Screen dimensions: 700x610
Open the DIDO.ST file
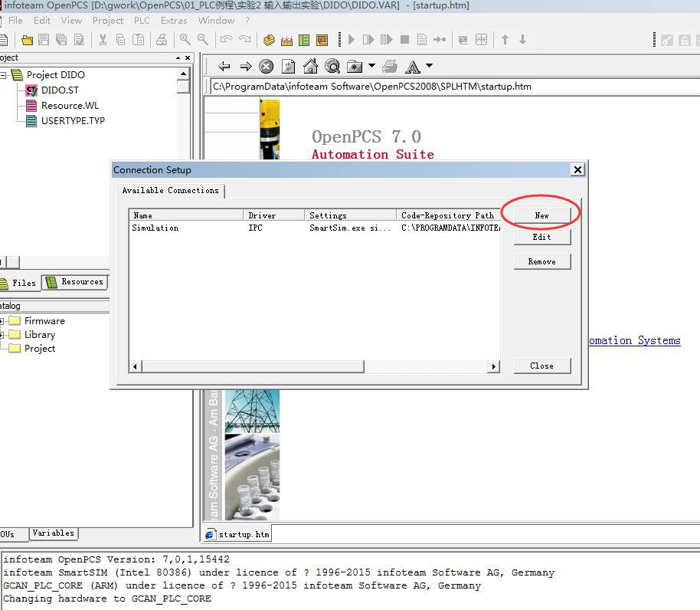(59, 90)
